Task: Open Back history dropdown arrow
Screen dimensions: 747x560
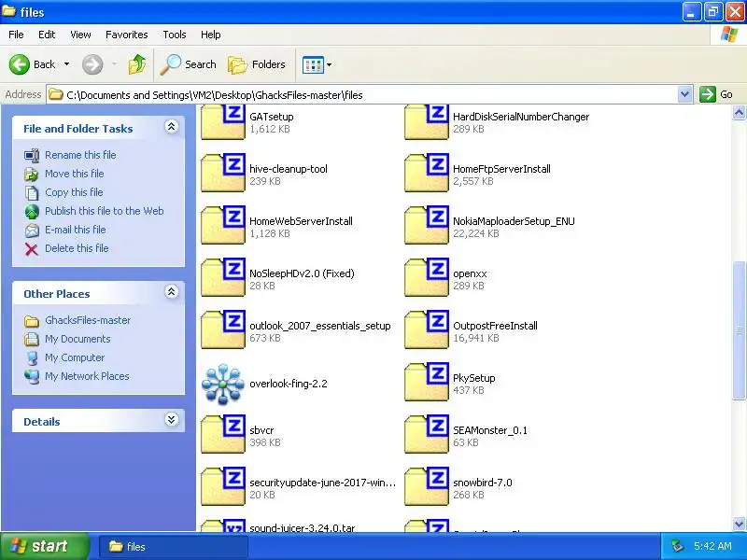Action: [66, 64]
